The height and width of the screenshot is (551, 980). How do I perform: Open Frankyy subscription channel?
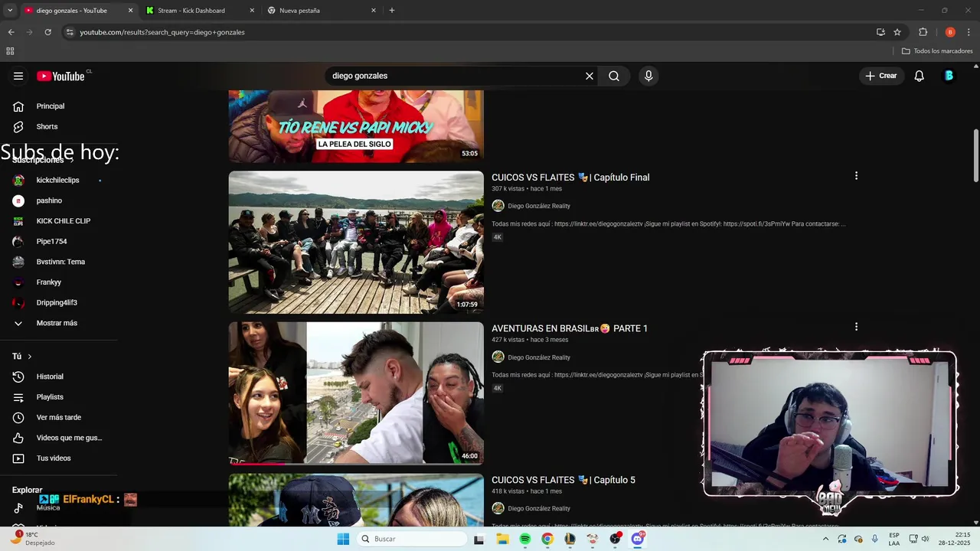(x=48, y=282)
